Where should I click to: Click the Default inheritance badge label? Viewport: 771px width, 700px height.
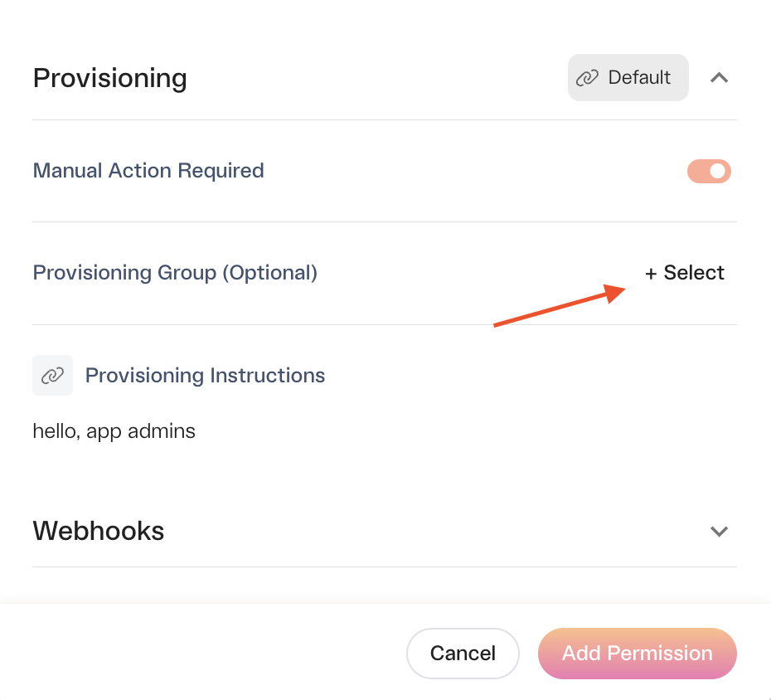coord(638,78)
